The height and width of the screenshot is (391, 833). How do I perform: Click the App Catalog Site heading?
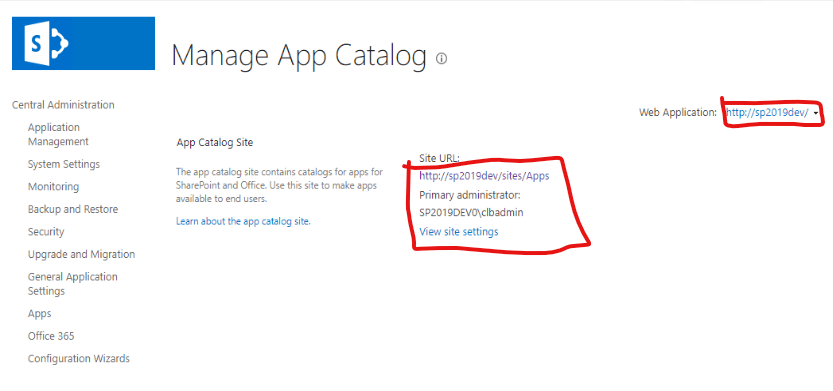pos(215,142)
